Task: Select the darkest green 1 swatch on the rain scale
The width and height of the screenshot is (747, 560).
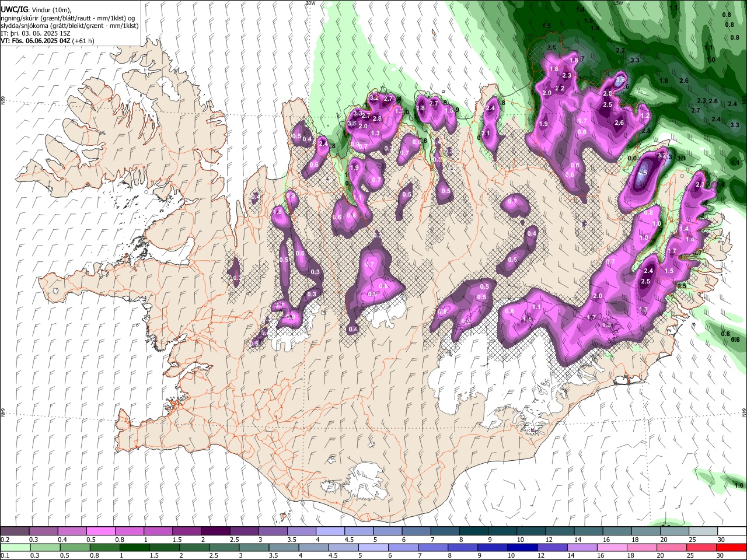Action: 134,548
